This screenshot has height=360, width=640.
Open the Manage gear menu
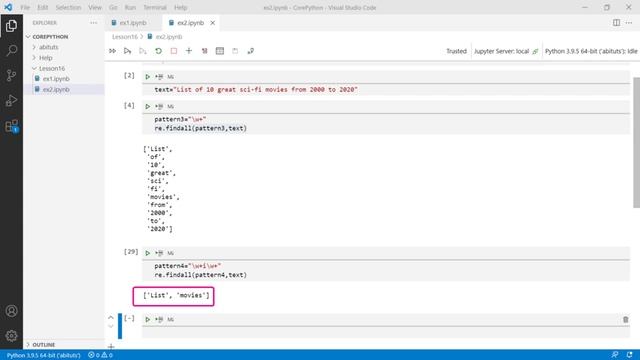pyautogui.click(x=11, y=336)
